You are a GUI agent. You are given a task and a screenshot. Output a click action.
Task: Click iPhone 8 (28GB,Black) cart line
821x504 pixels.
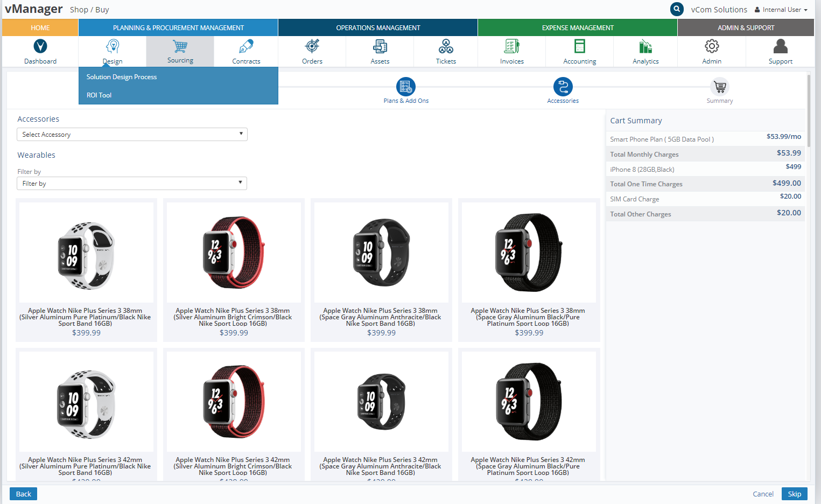pos(705,169)
